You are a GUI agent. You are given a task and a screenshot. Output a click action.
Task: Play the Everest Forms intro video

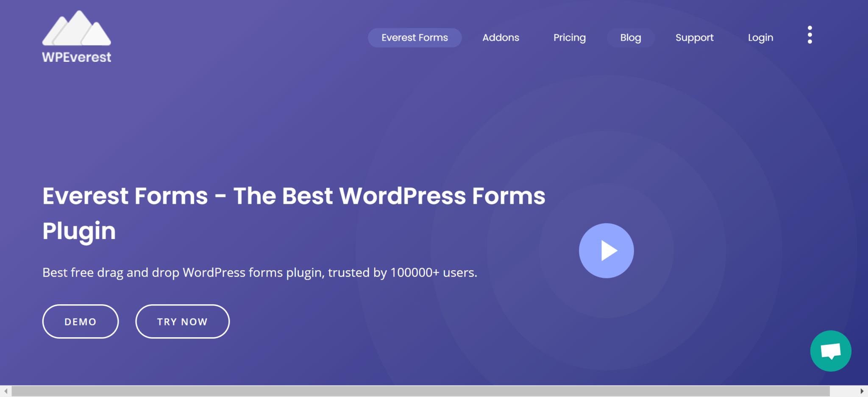pyautogui.click(x=606, y=250)
